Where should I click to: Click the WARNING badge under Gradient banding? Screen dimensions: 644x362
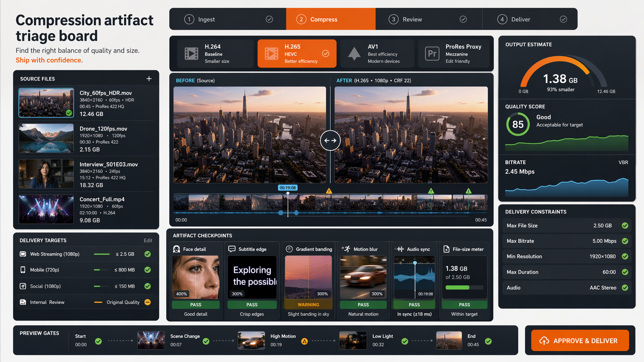click(x=309, y=305)
